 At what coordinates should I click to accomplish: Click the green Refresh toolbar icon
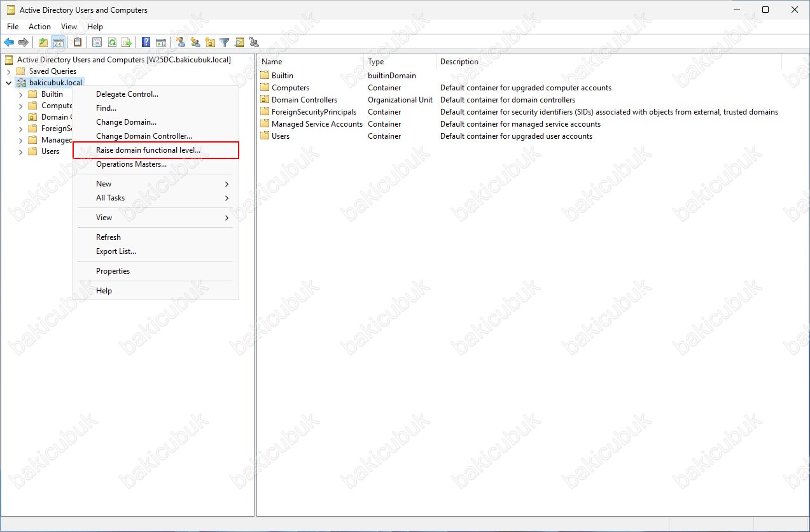[112, 43]
